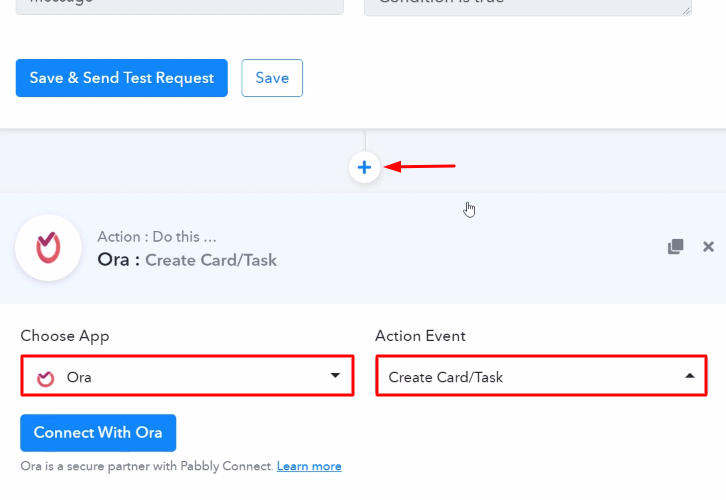This screenshot has width=726, height=500.
Task: Remove the Ora action step
Action: pyautogui.click(x=708, y=247)
